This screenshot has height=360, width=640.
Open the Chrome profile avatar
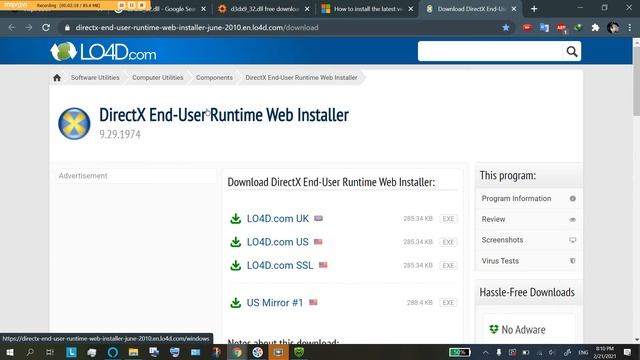(x=613, y=28)
